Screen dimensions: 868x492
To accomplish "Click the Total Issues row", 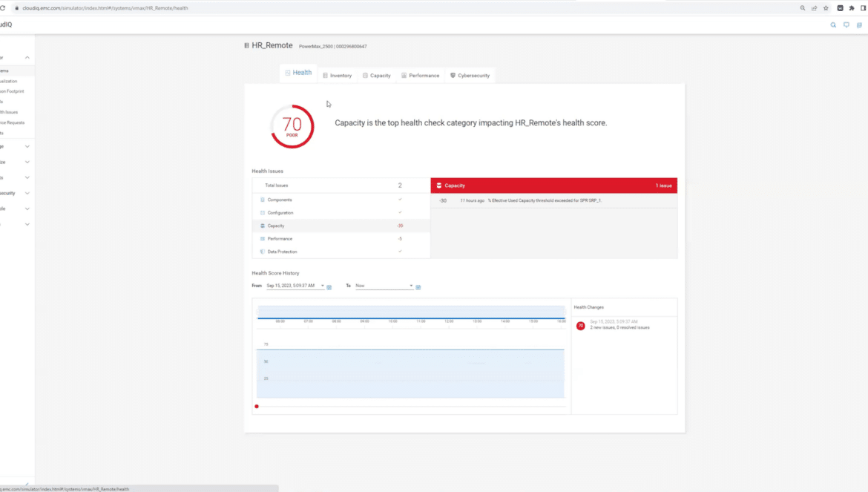I will click(x=341, y=186).
